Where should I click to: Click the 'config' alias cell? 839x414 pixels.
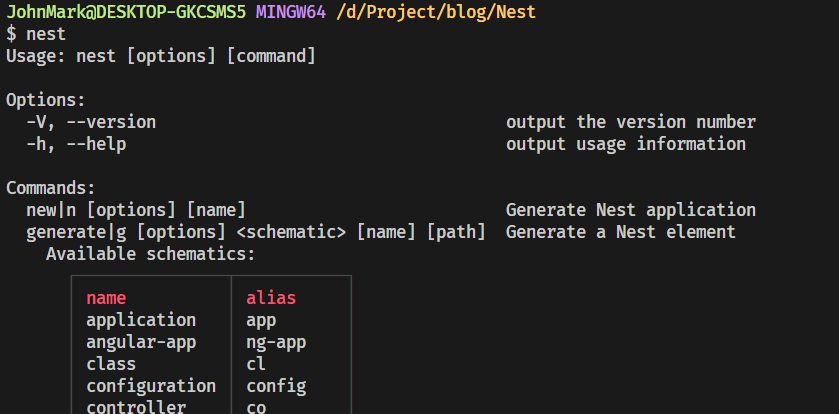276,386
